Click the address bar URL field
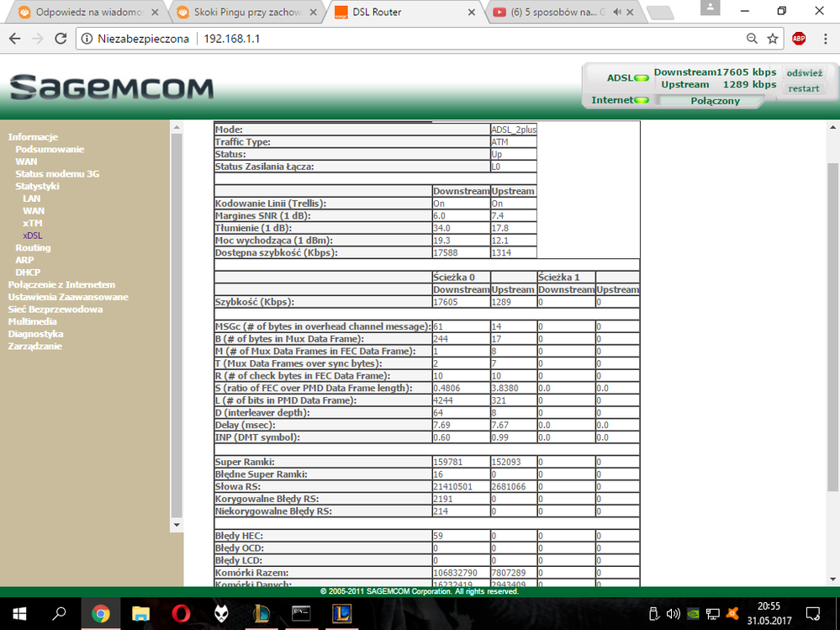840x630 pixels. tap(420, 39)
